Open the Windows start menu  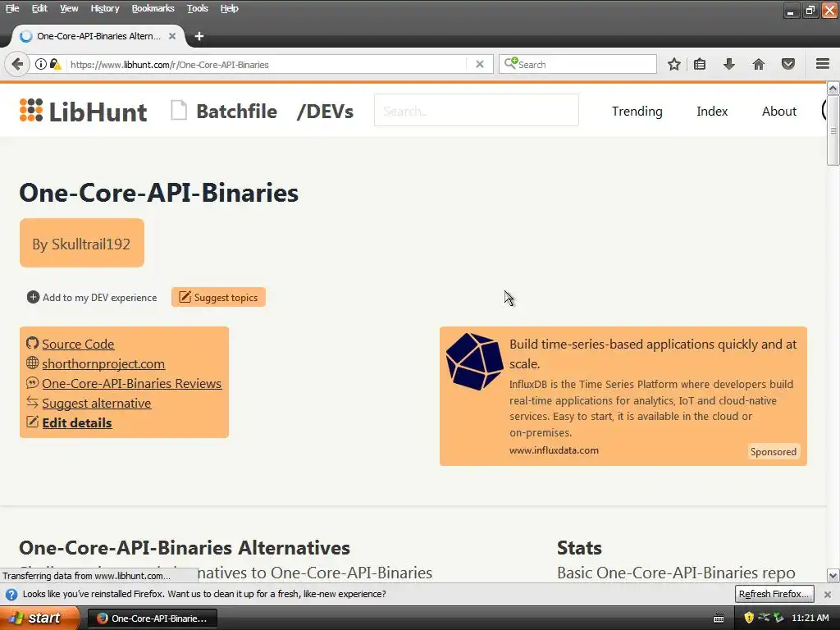click(39, 618)
